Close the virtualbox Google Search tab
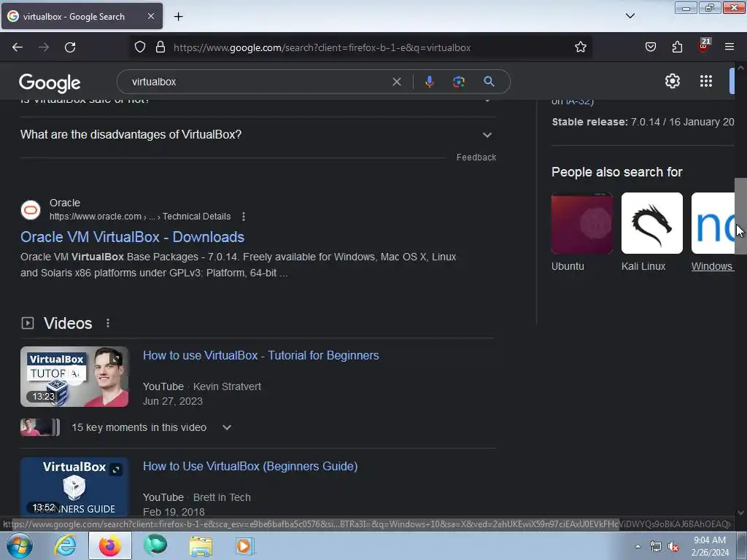Screen dimensions: 747x560 150,16
